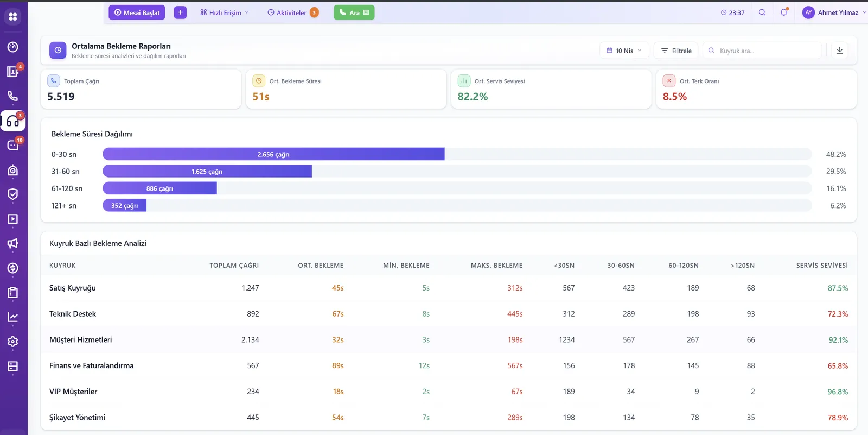Image resolution: width=868 pixels, height=435 pixels.
Task: Open the Ahmet Yılmaz user menu
Action: point(834,12)
